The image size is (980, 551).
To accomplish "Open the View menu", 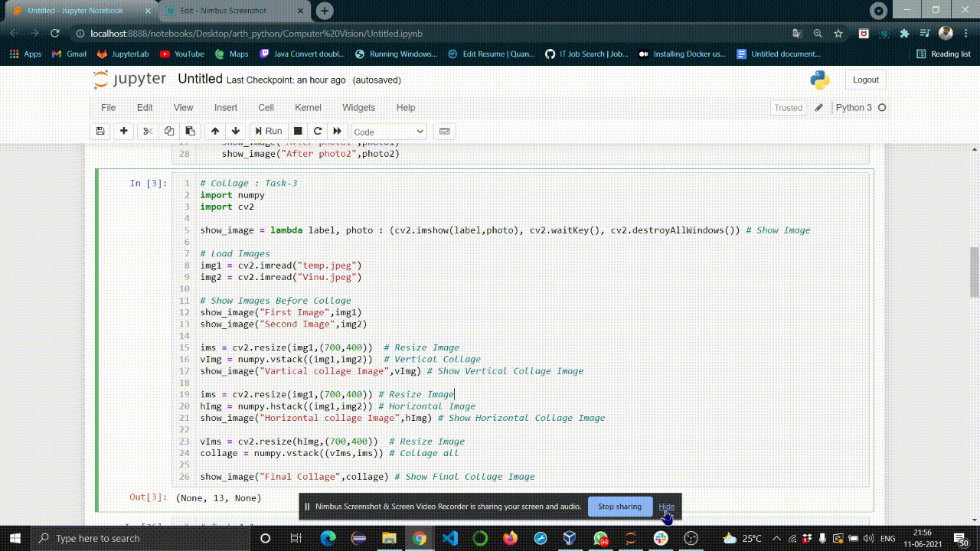I will 184,108.
